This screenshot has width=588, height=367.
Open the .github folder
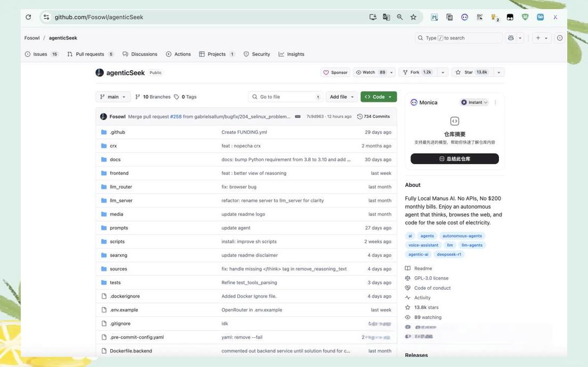click(x=117, y=132)
